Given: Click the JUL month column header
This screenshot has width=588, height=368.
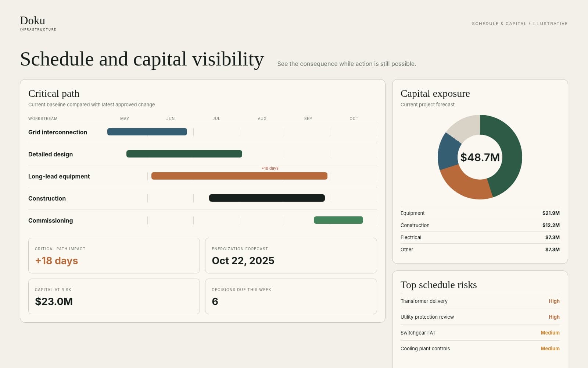Looking at the screenshot, I should 216,118.
